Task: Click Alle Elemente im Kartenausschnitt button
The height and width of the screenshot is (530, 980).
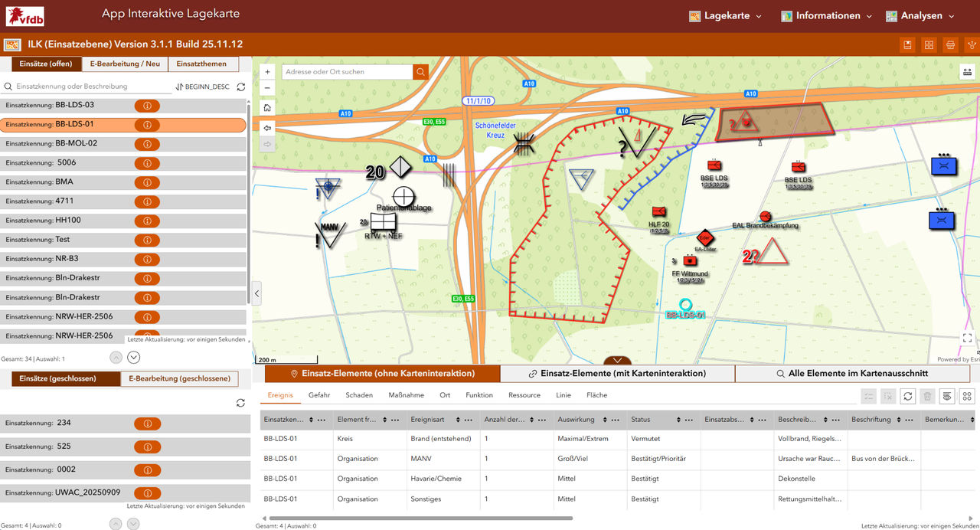Action: (857, 374)
